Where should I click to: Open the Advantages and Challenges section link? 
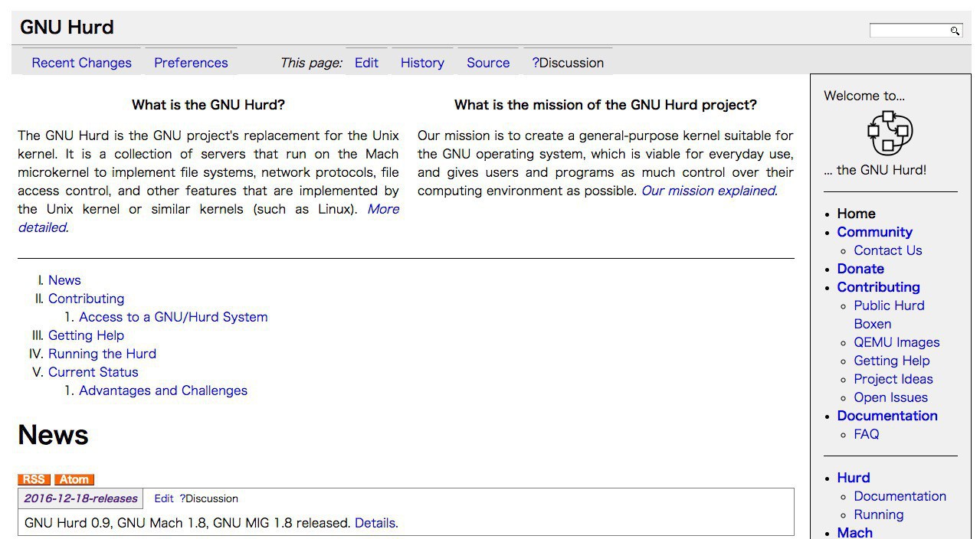[x=163, y=390]
